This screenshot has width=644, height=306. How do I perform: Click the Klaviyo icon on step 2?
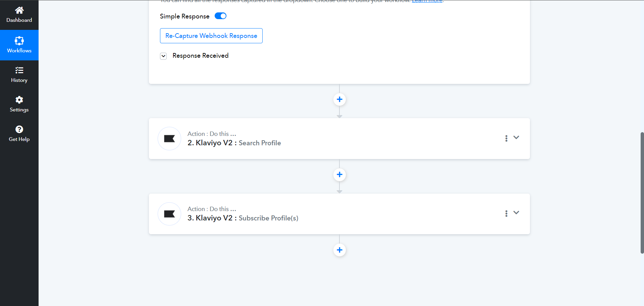click(169, 139)
